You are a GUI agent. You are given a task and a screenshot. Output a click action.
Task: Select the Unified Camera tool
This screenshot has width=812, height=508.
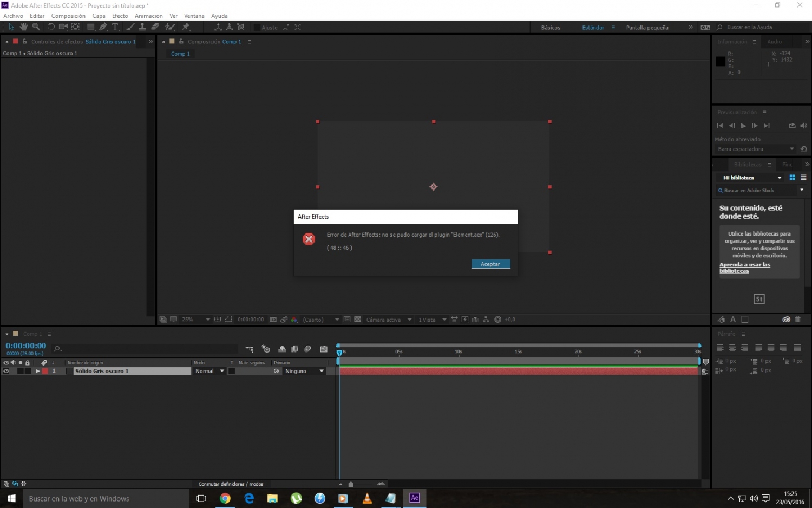[63, 27]
